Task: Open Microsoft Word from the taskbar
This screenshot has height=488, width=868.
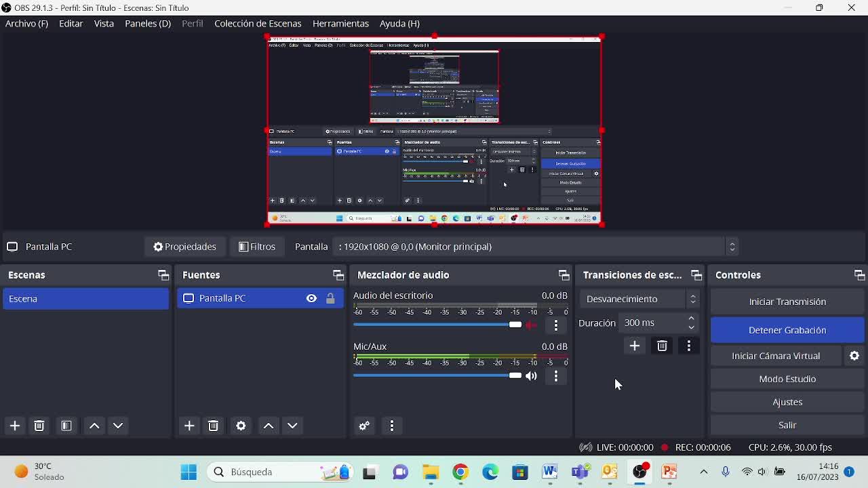Action: pos(550,472)
